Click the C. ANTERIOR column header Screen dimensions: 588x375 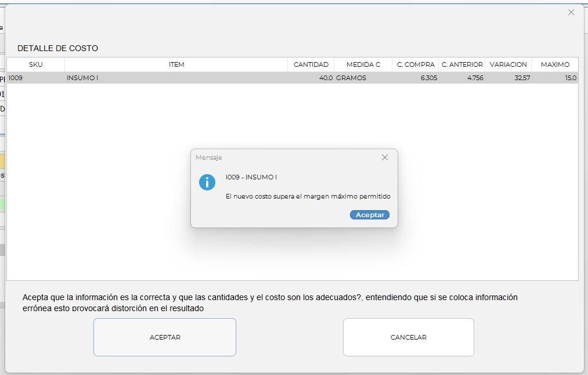coord(462,64)
